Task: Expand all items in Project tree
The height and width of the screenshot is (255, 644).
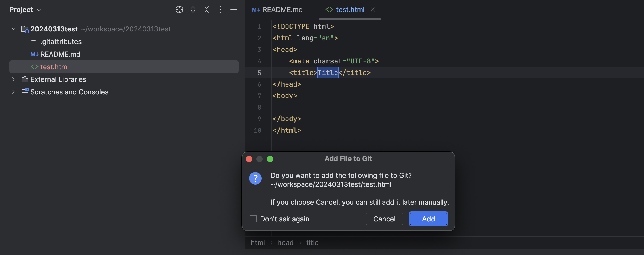Action: pos(193,9)
